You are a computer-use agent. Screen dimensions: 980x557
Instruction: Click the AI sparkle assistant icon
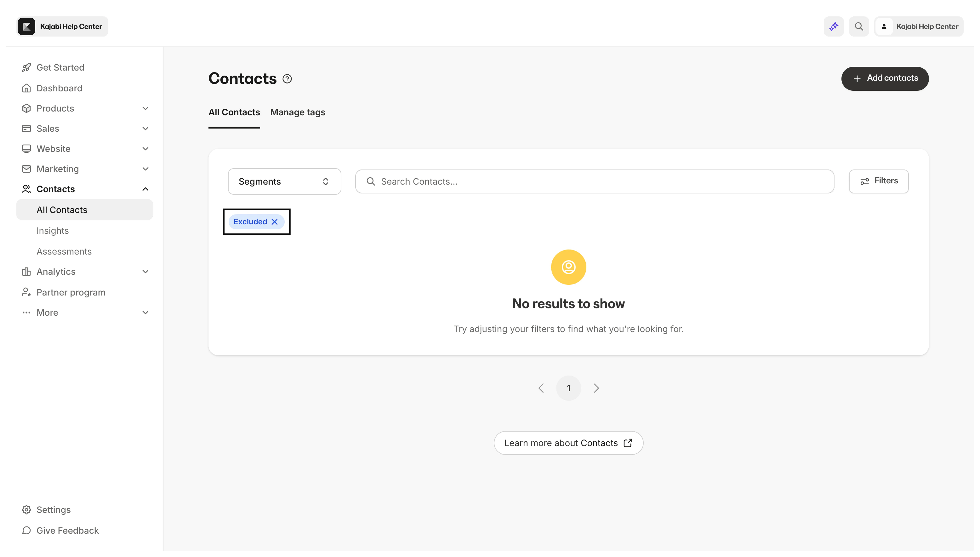click(834, 26)
